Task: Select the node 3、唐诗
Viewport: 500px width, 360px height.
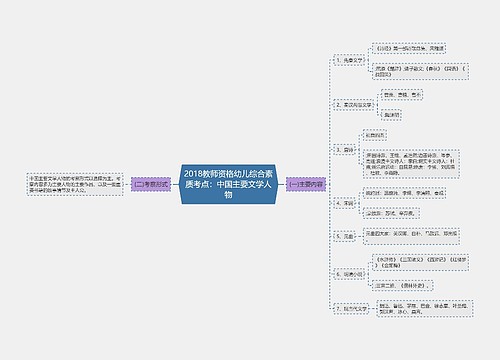Action: pyautogui.click(x=344, y=150)
